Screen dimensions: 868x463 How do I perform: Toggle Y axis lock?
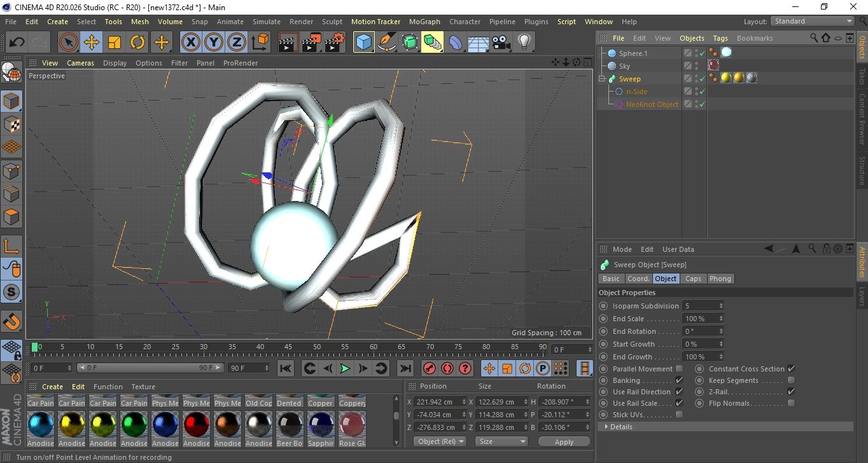click(x=214, y=43)
